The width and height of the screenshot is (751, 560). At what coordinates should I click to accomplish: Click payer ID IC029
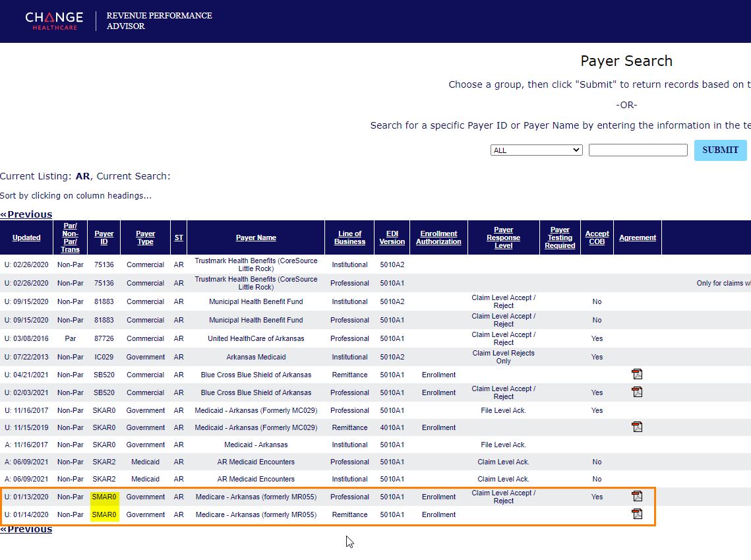pos(104,357)
